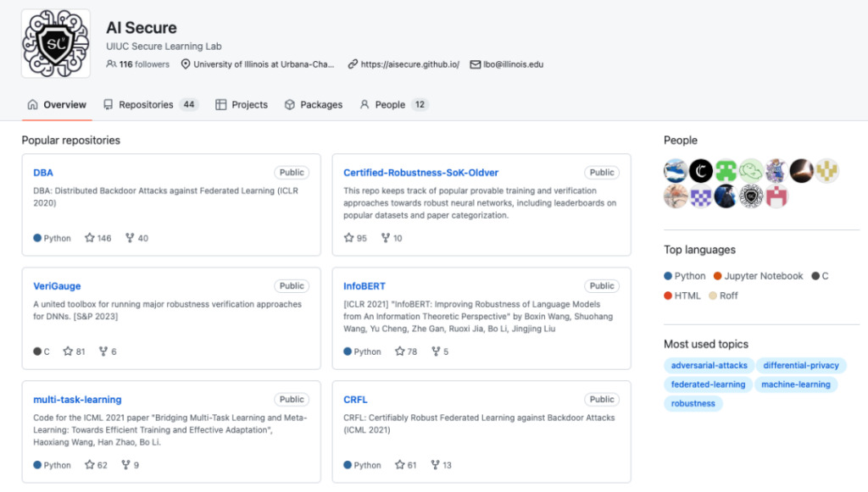This screenshot has height=492, width=868.
Task: Click the Packages cube icon
Action: 290,104
